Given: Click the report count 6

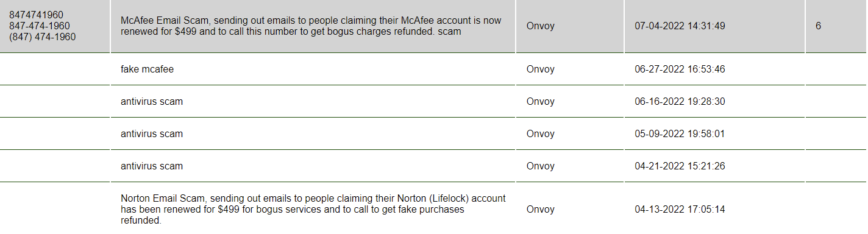Looking at the screenshot, I should (x=818, y=26).
